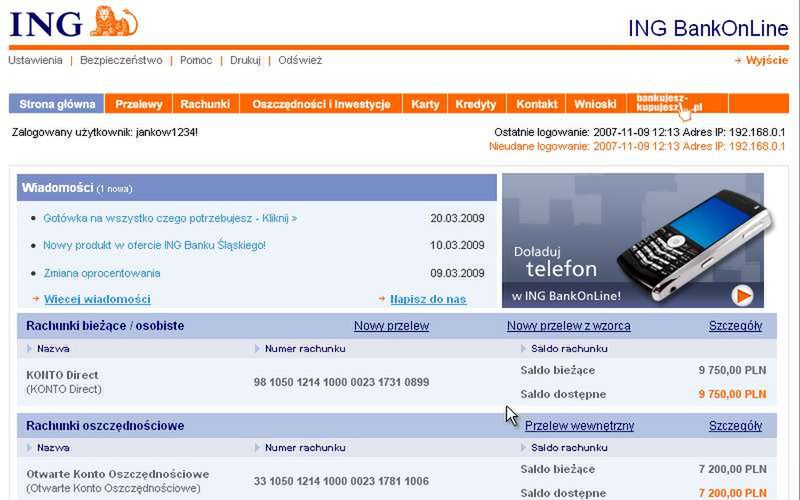800x500 pixels.
Task: Click Odśwież to refresh
Action: pyautogui.click(x=300, y=60)
